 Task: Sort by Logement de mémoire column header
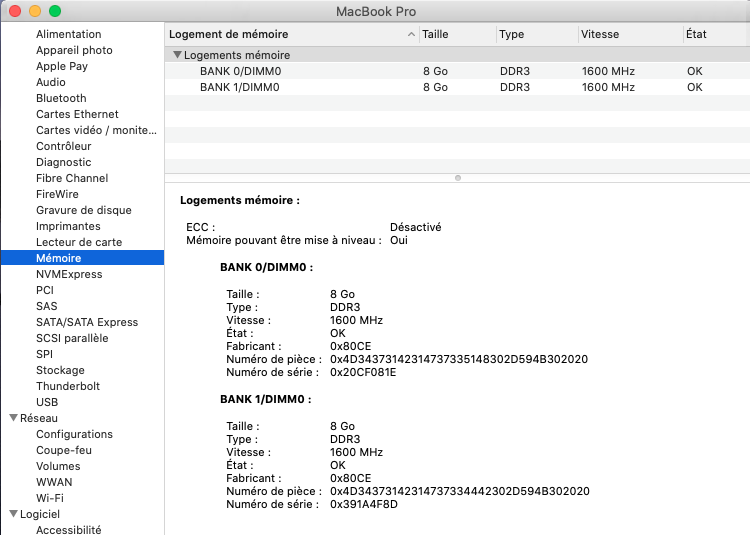pyautogui.click(x=292, y=34)
